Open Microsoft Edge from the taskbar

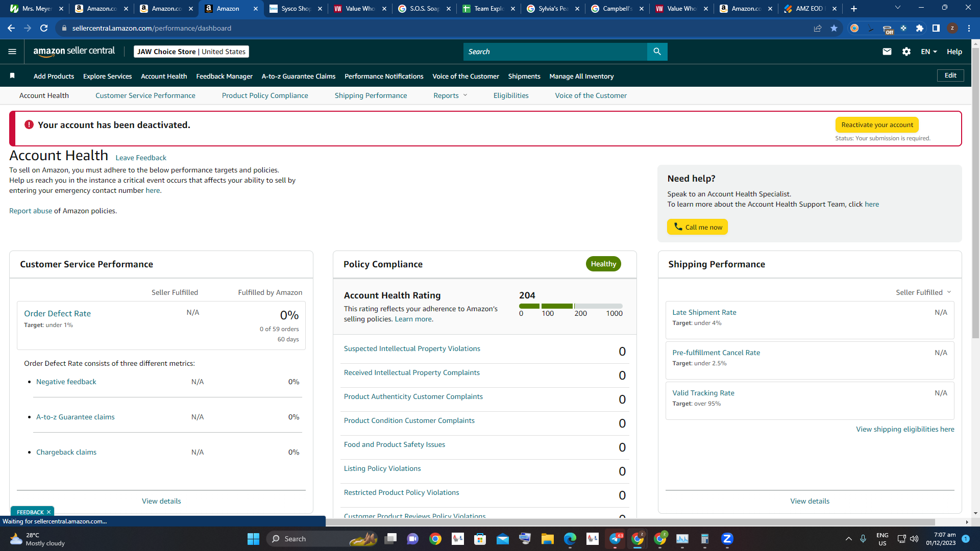pos(570,539)
